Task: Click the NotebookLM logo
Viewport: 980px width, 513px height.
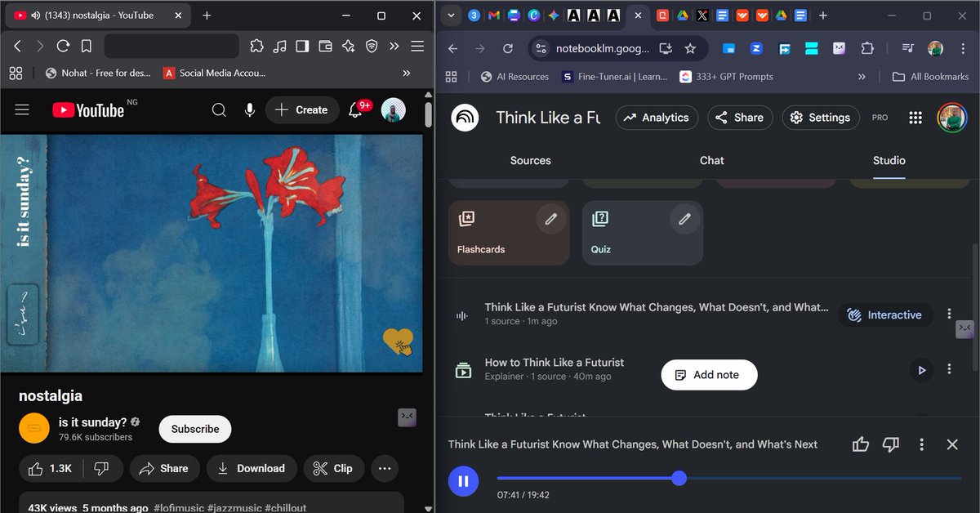Action: 466,118
